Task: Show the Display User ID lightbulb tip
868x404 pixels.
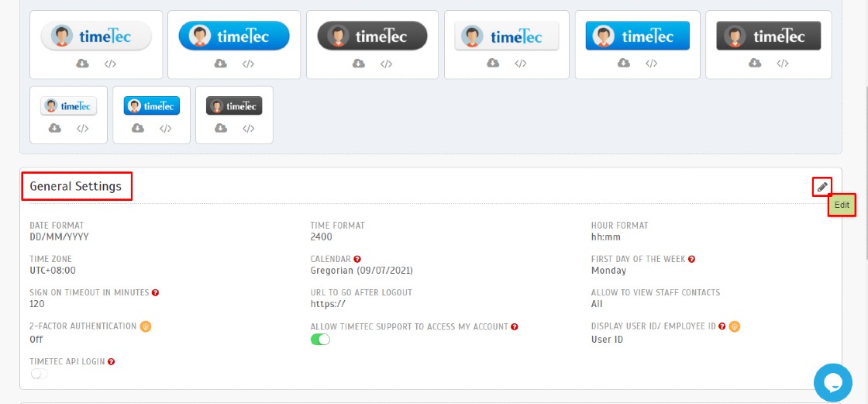Action: 735,326
